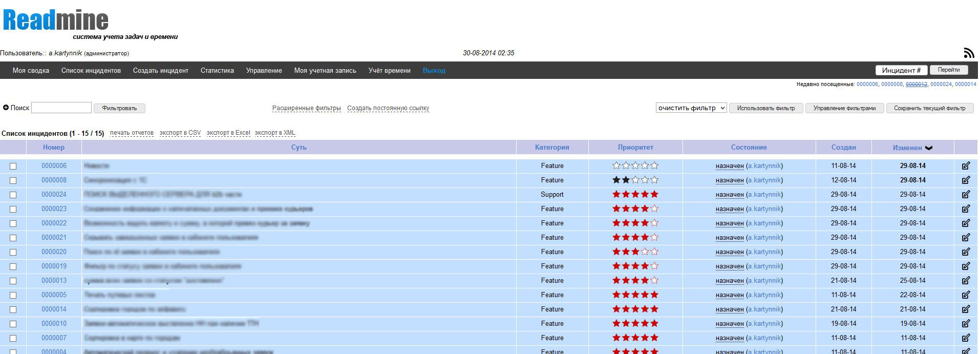Image resolution: width=980 pixels, height=354 pixels.
Task: Click Использовать фильтр button
Action: (x=766, y=108)
